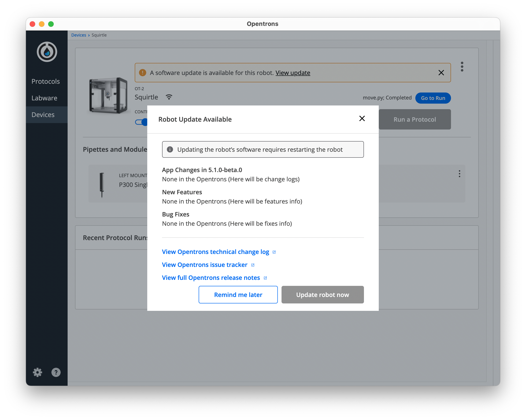The width and height of the screenshot is (526, 420).
Task: Click the 'Squirtle' robot name
Action: coord(146,97)
